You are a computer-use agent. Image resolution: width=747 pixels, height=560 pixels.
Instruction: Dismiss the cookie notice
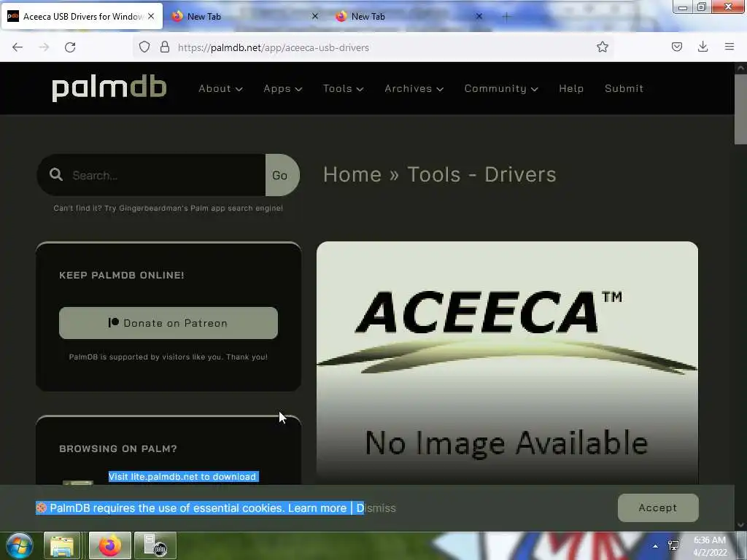coord(376,508)
